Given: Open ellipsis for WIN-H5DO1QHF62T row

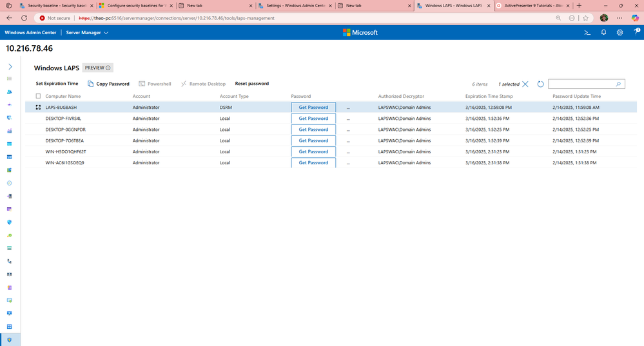Looking at the screenshot, I should (x=348, y=152).
